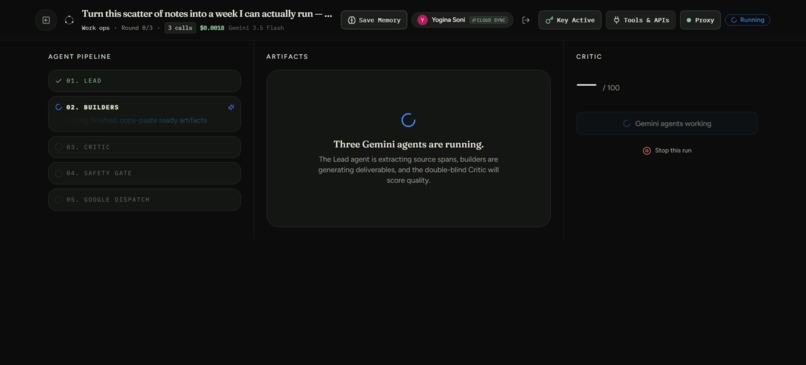This screenshot has width=806, height=365.
Task: Click Stop this run
Action: click(x=667, y=151)
